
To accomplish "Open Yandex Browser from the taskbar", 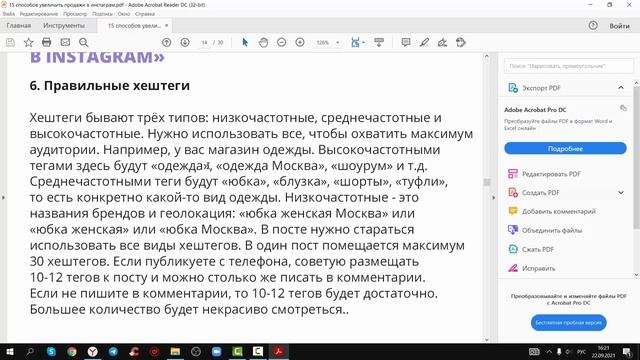I will pos(93,351).
